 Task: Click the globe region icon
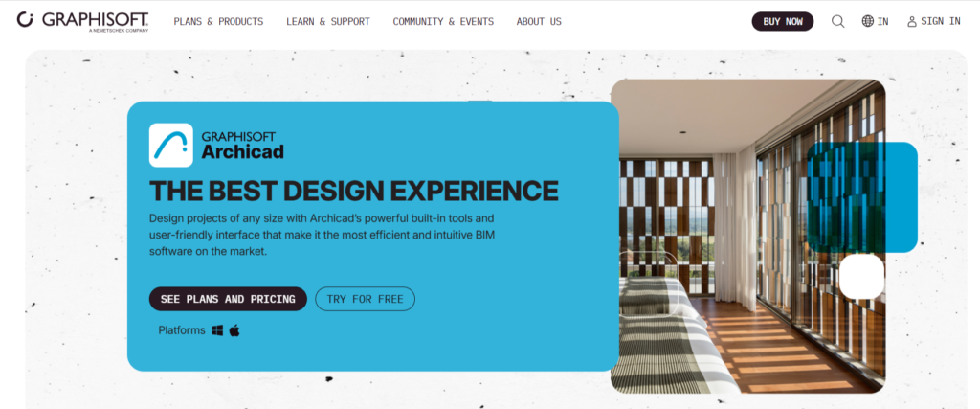(867, 21)
